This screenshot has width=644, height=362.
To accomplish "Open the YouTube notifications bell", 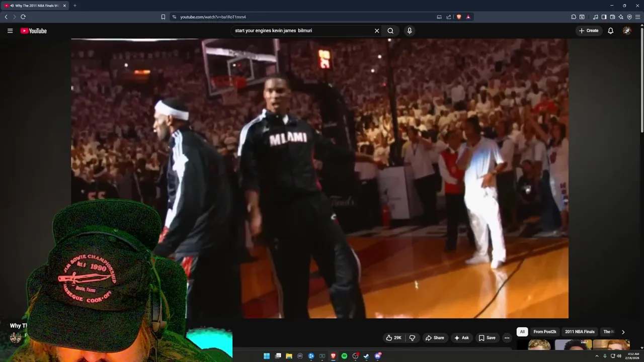I will click(x=610, y=31).
